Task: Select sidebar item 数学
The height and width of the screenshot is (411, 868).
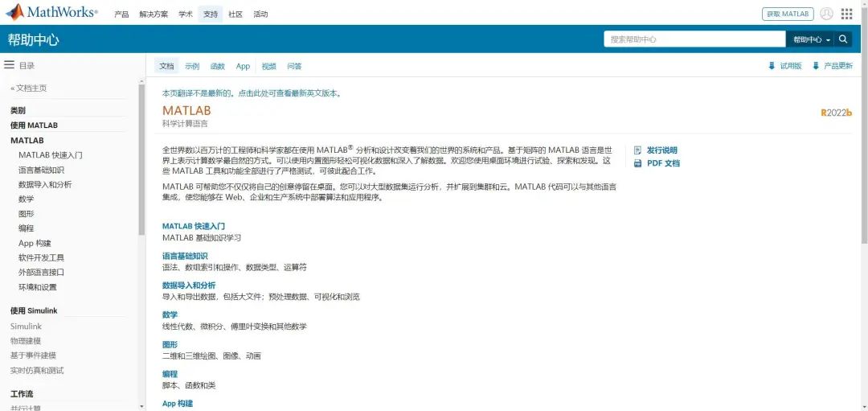Action: (x=26, y=199)
